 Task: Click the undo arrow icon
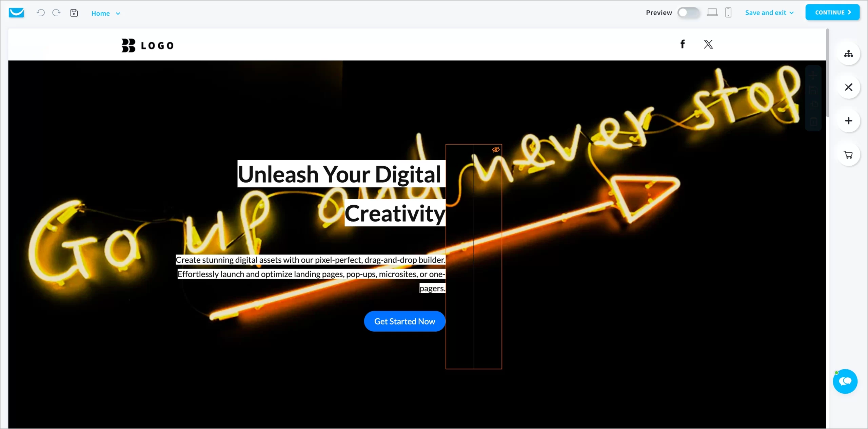pyautogui.click(x=41, y=13)
